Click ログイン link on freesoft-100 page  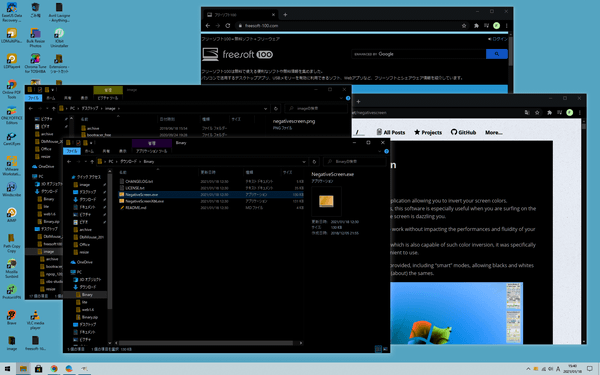[x=498, y=39]
